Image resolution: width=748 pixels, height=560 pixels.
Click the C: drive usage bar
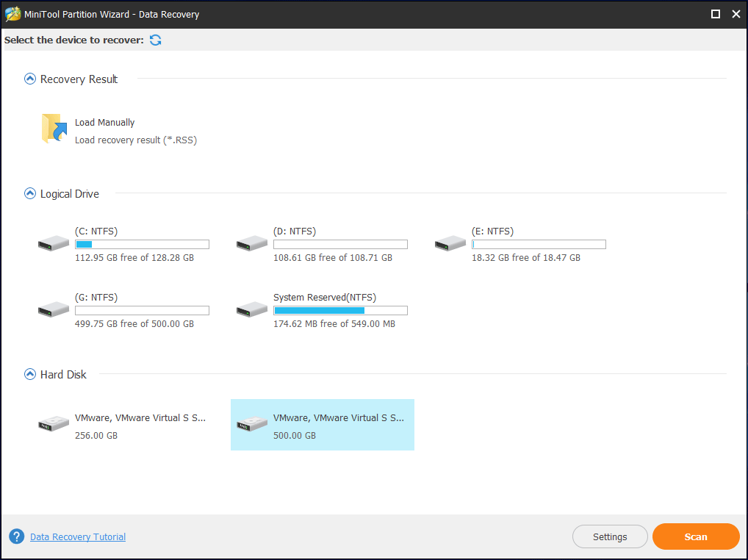click(142, 244)
